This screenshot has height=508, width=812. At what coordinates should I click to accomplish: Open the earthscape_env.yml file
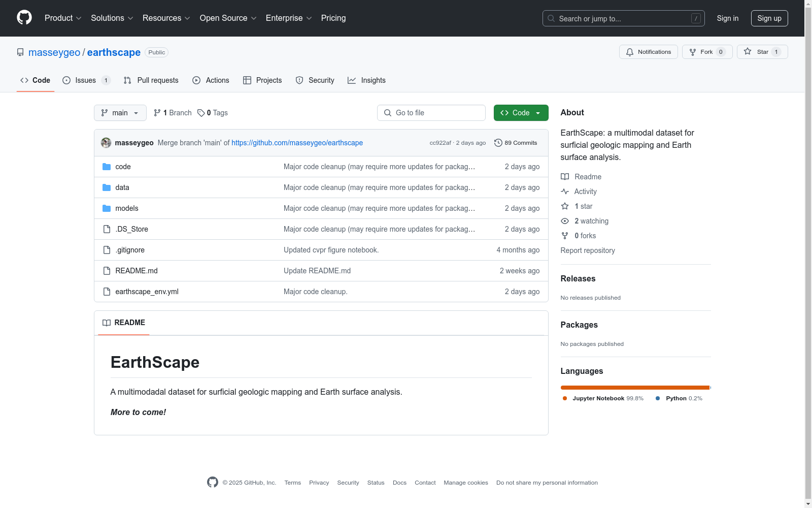coord(147,292)
